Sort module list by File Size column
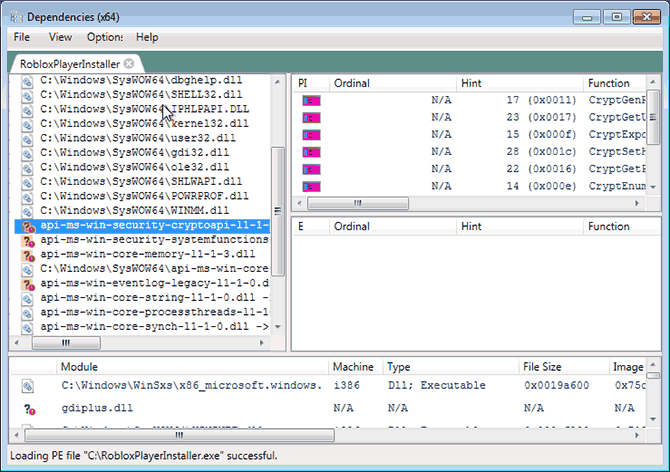670x472 pixels. [564, 367]
